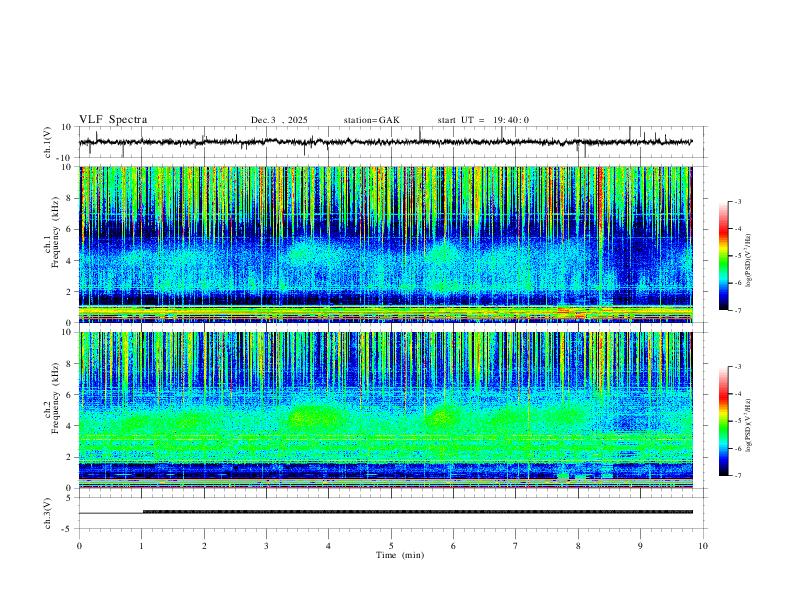
Task: Click the ch.2 'Frequency (kHz)' axis label
Action: 55,396
